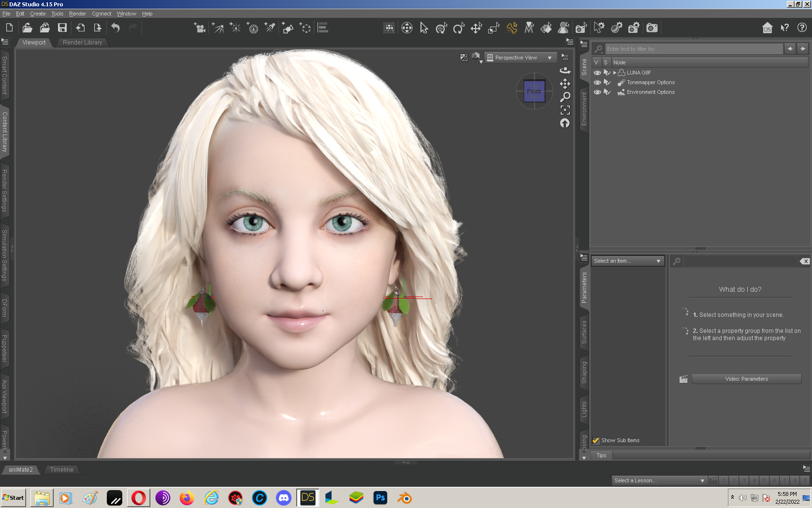Screen dimensions: 812x508
Task: Open the Perspective View dropdown
Action: (x=520, y=58)
